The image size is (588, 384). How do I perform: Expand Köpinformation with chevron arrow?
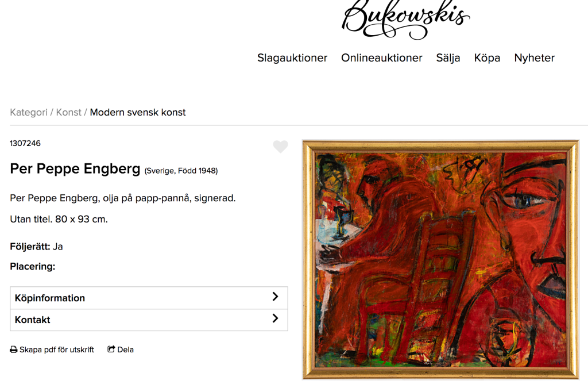(275, 297)
